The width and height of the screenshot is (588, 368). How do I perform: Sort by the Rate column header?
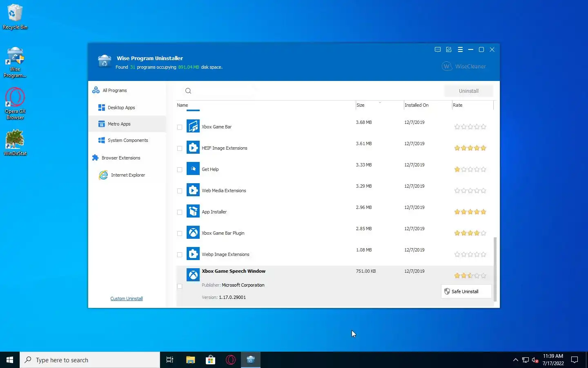[x=472, y=105]
